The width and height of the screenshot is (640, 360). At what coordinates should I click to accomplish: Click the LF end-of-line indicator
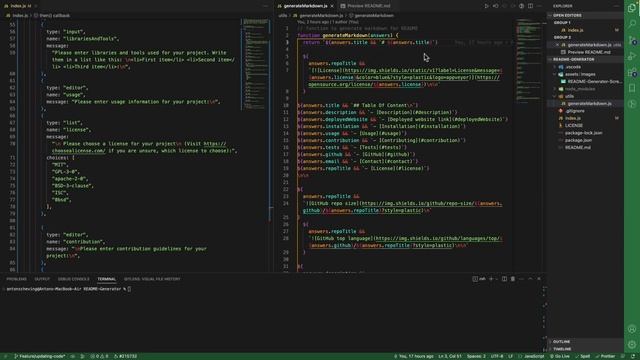point(510,356)
